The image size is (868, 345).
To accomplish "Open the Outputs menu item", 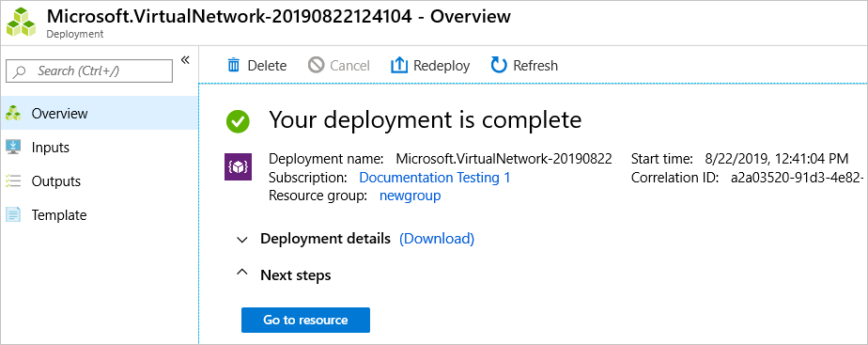I will [99, 181].
